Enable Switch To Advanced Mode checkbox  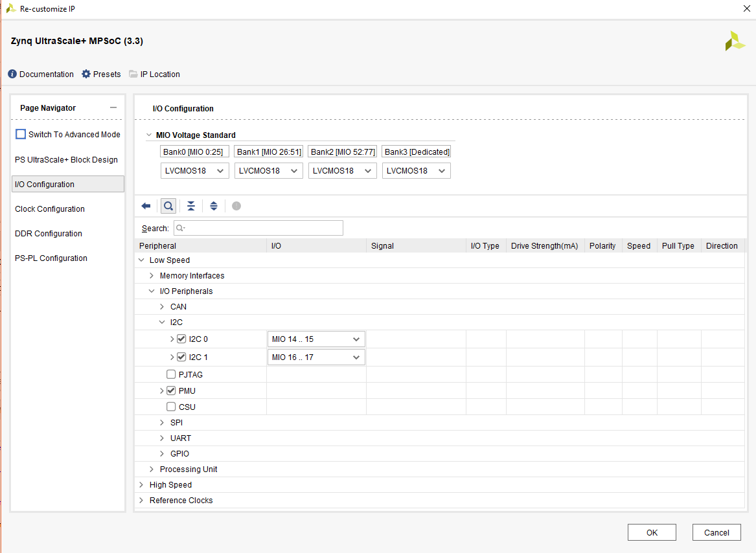pos(21,135)
